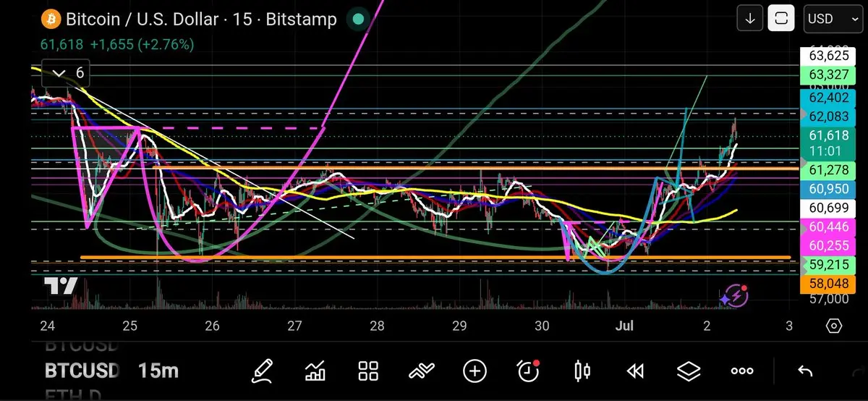Open the four-squares layout templates icon
Viewport: 868px width, 401px height.
pyautogui.click(x=369, y=371)
